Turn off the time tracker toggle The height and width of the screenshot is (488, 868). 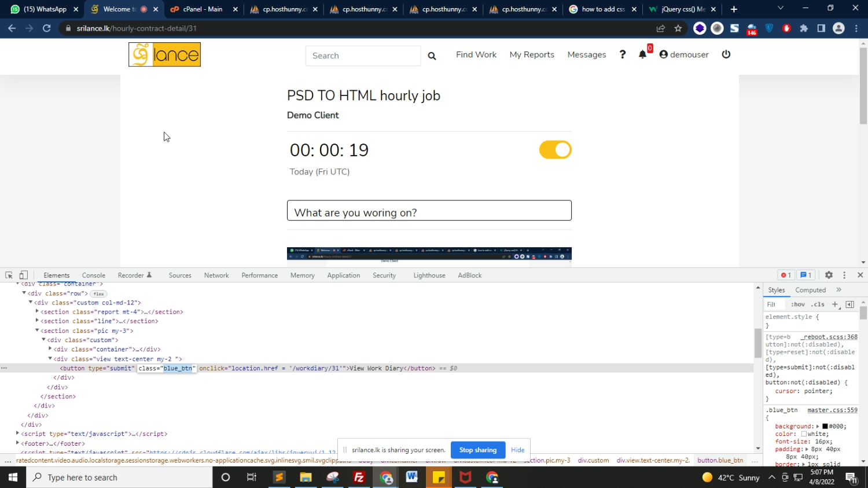click(555, 150)
